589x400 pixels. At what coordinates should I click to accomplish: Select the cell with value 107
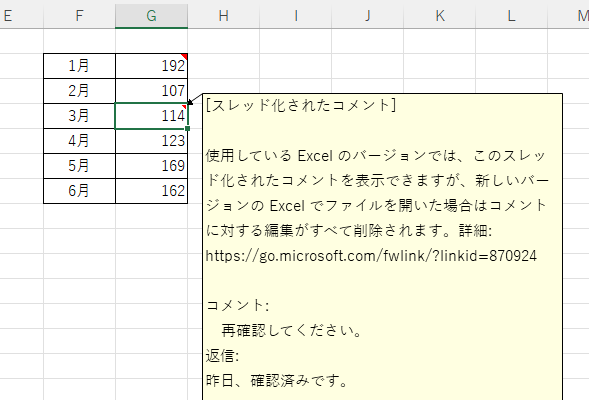[151, 91]
